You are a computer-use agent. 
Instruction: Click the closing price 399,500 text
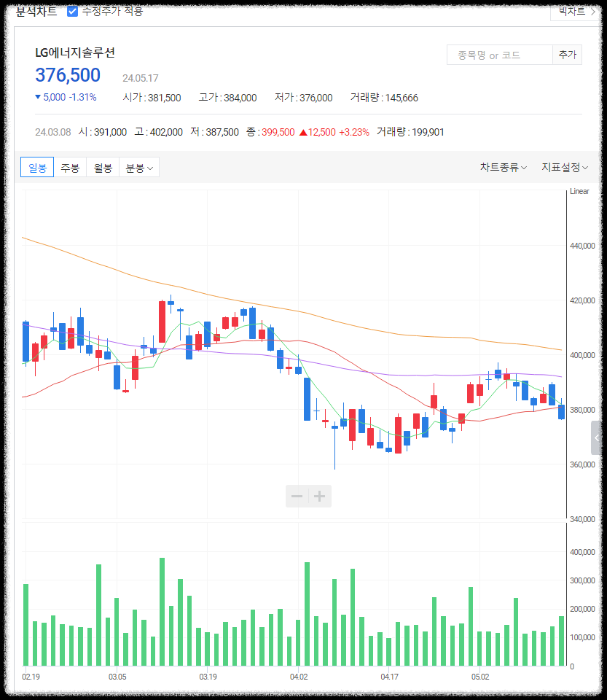pos(278,132)
